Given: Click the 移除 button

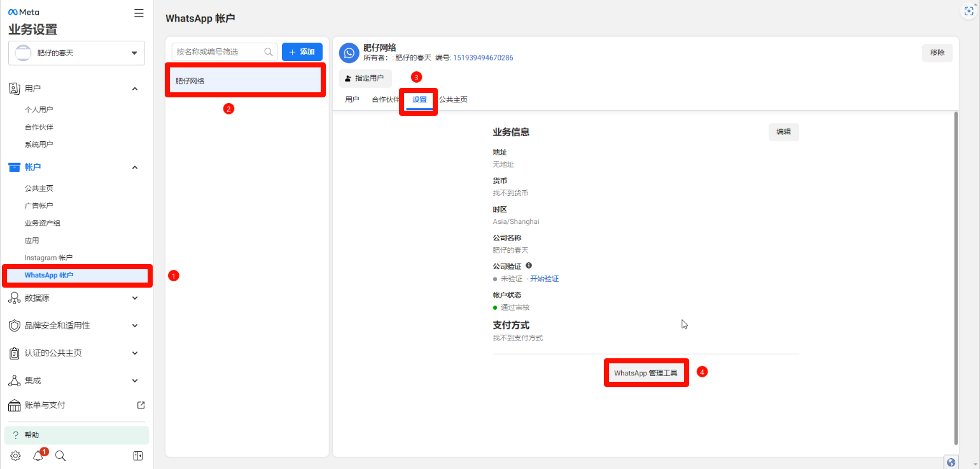Looking at the screenshot, I should (937, 53).
